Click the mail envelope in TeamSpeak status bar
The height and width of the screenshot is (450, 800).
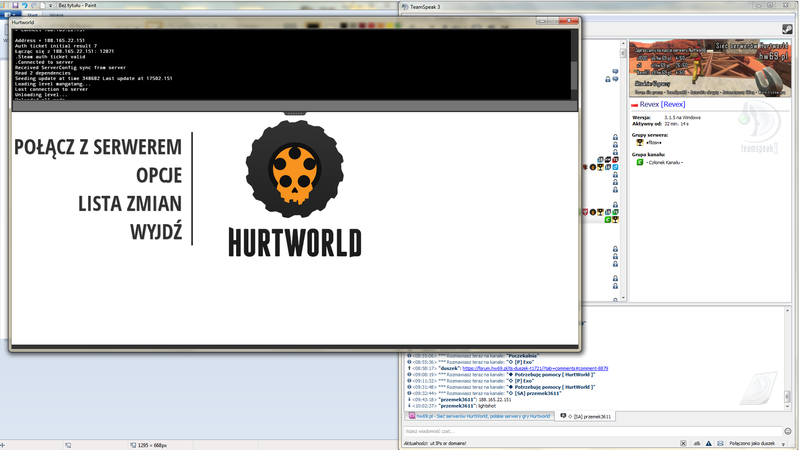click(x=720, y=443)
